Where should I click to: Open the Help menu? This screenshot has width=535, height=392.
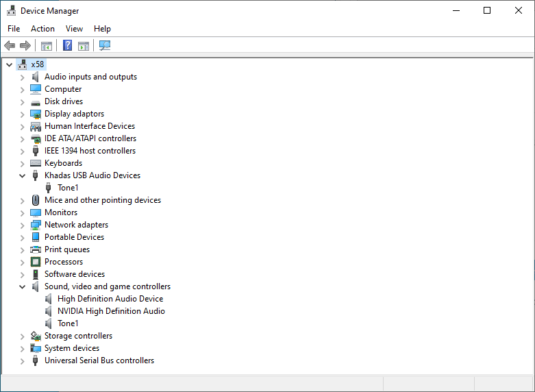[x=102, y=29]
